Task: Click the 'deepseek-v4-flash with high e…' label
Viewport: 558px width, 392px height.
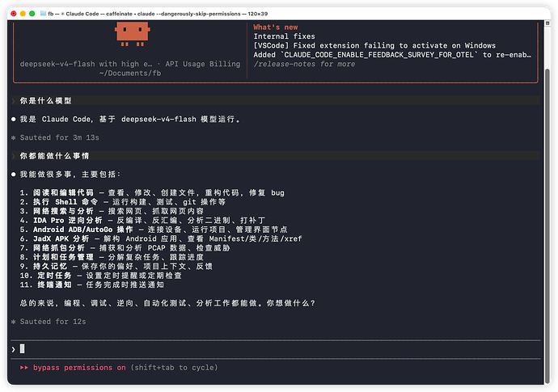Action: [86, 64]
